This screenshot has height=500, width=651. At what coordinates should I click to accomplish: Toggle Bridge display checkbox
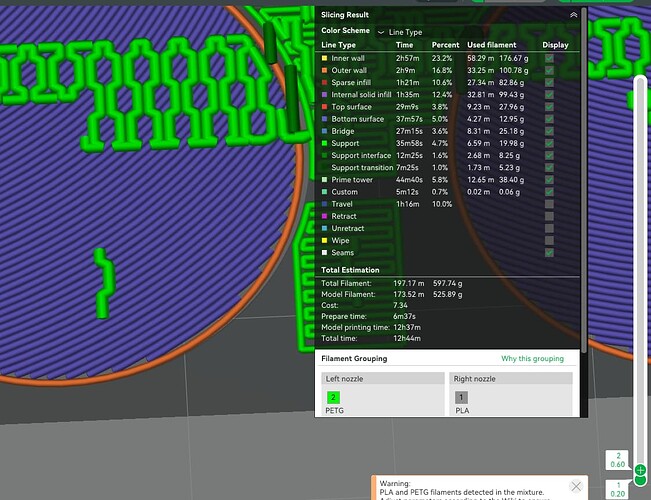(549, 131)
